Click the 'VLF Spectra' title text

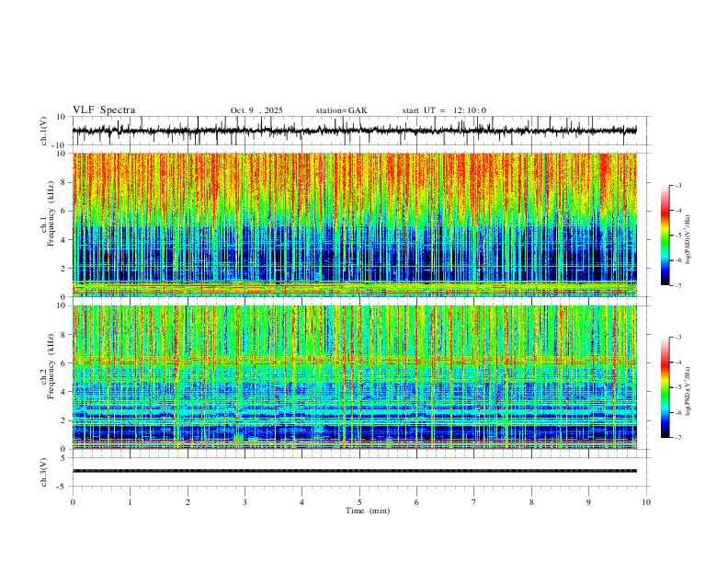pos(104,110)
